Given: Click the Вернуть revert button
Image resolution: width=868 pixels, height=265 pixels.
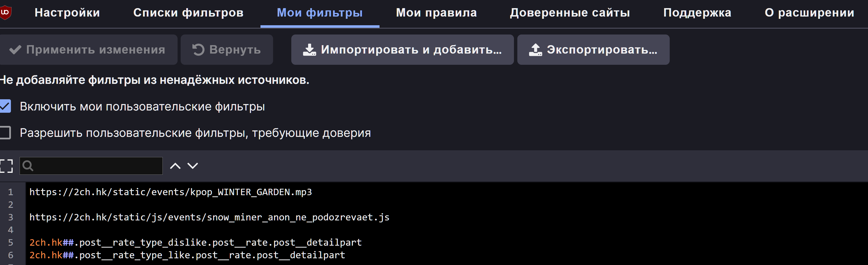Looking at the screenshot, I should coord(227,50).
